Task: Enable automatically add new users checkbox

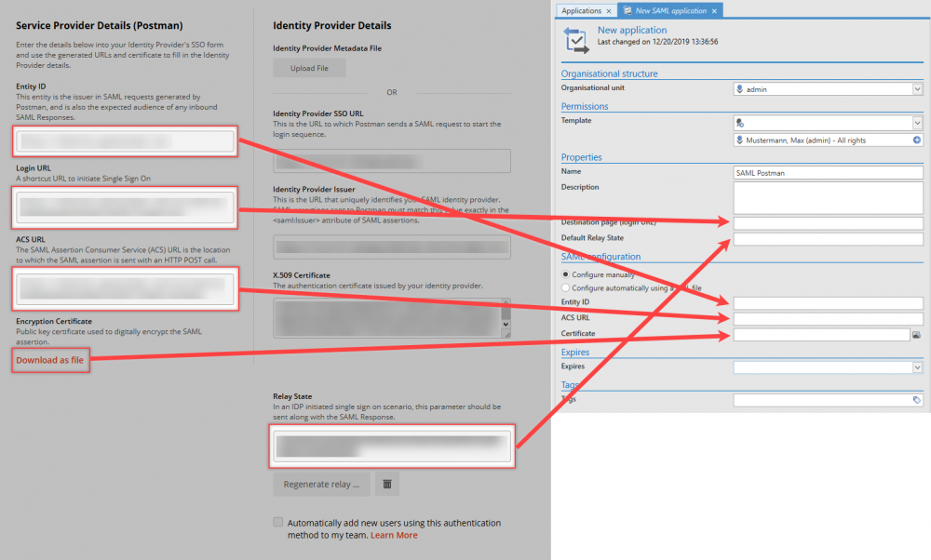Action: [x=278, y=523]
